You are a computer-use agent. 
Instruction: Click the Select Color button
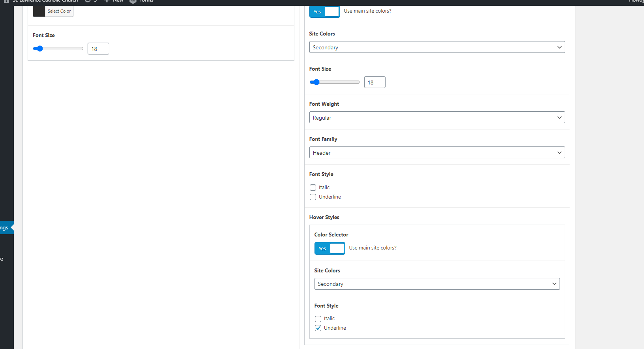[59, 11]
